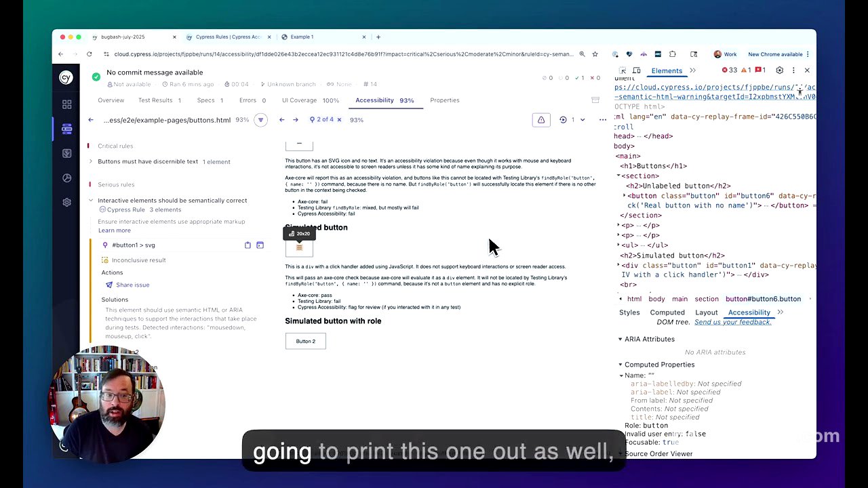This screenshot has height=488, width=868.
Task: Open the UI Coverage tab
Action: click(311, 100)
